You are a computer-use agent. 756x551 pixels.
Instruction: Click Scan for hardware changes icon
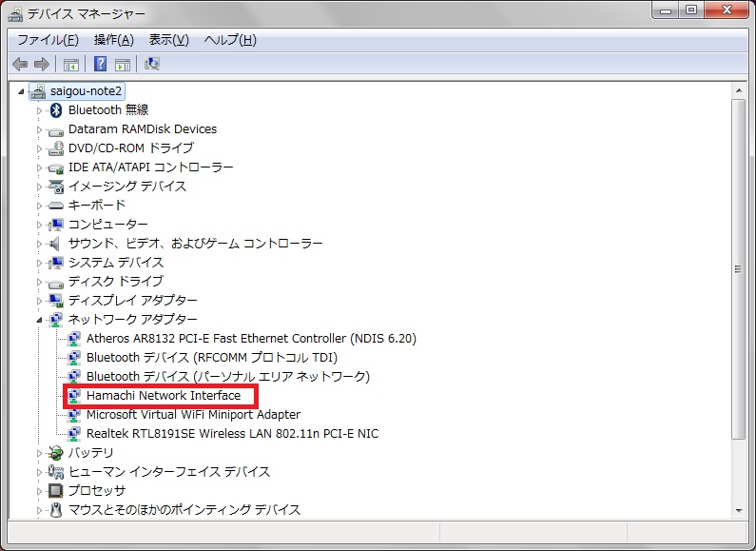[152, 64]
